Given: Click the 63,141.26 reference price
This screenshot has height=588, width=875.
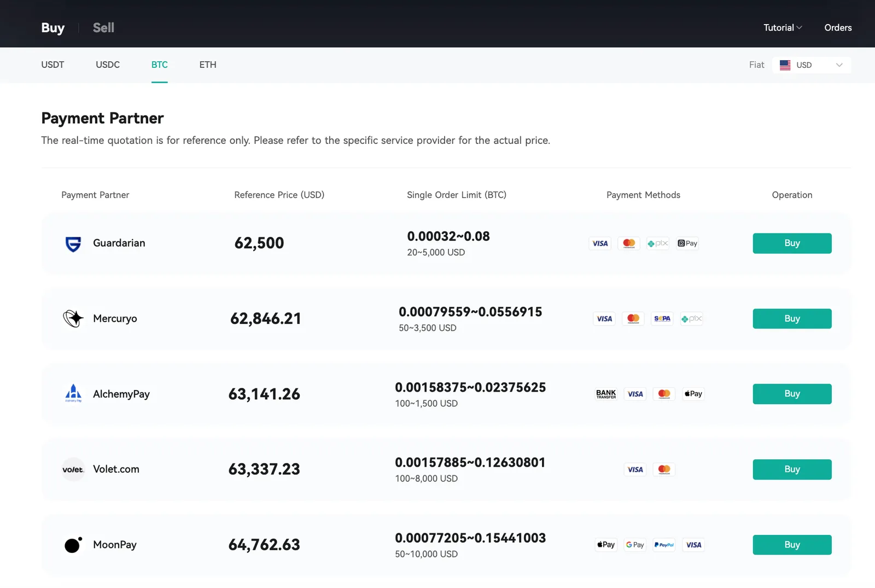Looking at the screenshot, I should click(264, 394).
